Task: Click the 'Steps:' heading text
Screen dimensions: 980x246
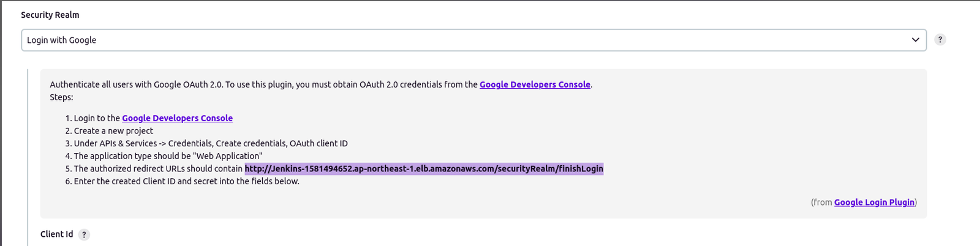Action: click(61, 97)
